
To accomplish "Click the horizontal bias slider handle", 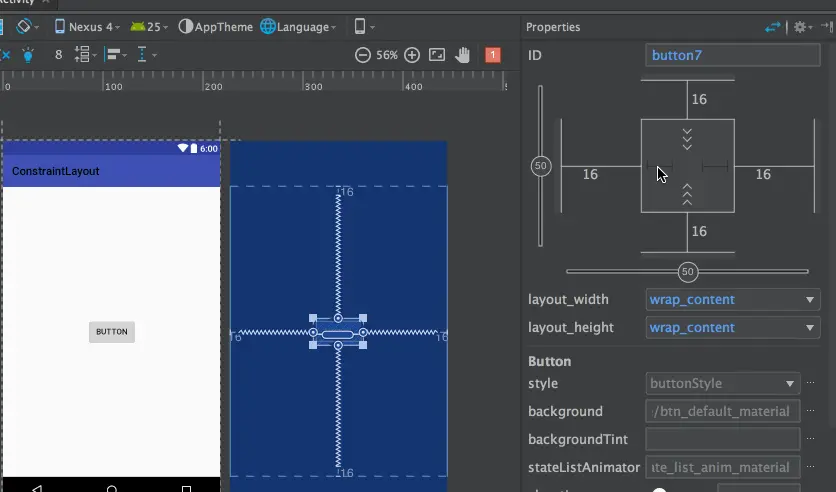I will coord(687,272).
